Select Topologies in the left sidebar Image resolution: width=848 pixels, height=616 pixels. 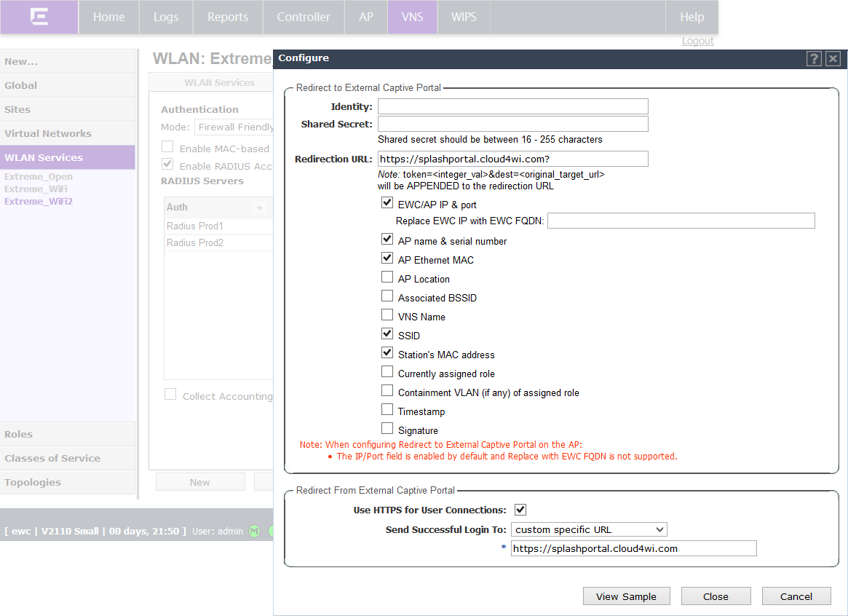(x=68, y=482)
